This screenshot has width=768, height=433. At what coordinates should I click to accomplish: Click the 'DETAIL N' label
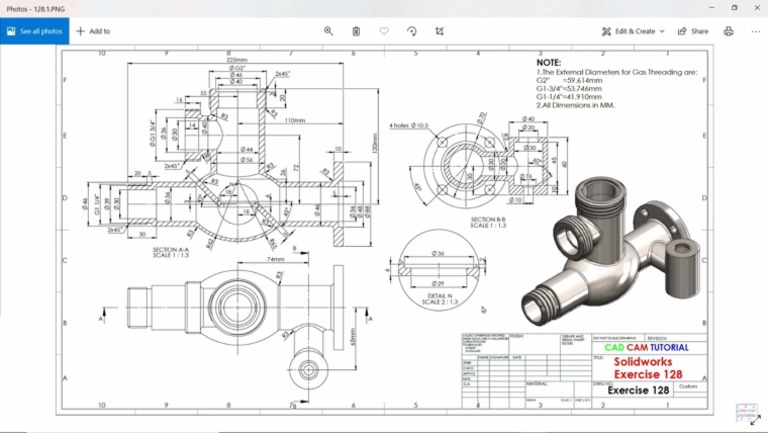click(439, 296)
